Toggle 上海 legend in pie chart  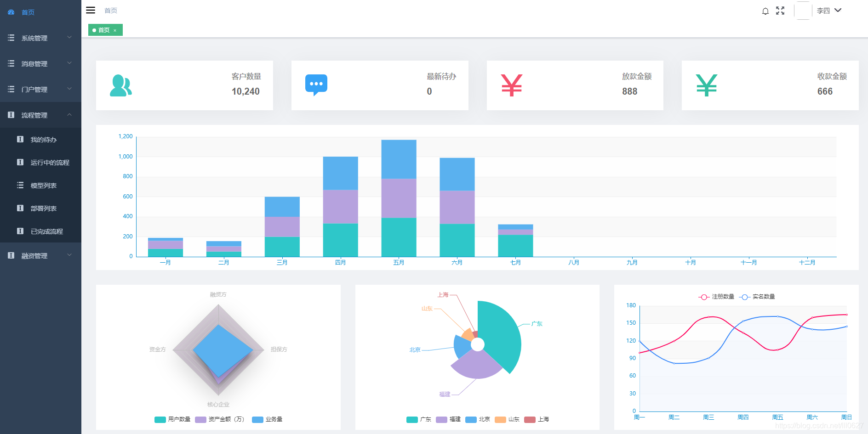pyautogui.click(x=537, y=419)
